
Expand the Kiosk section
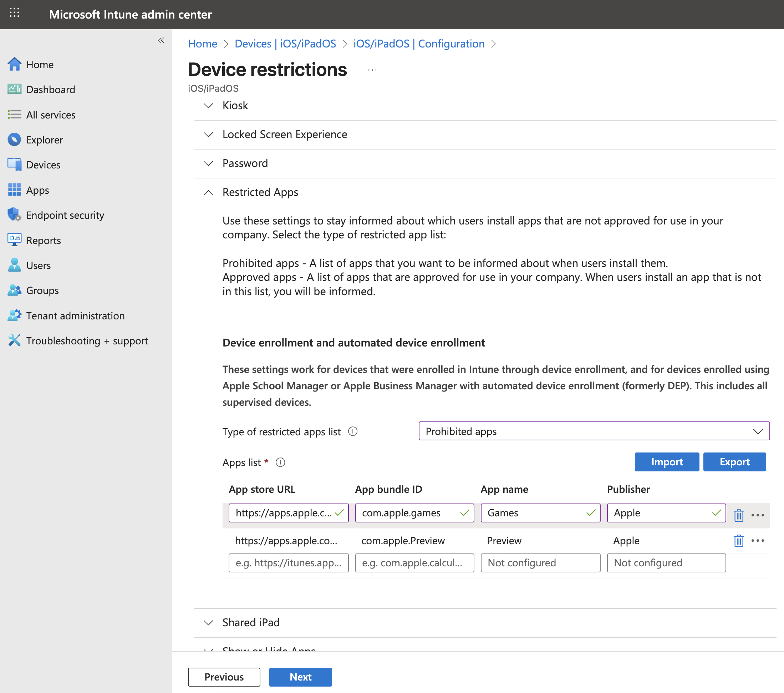235,106
